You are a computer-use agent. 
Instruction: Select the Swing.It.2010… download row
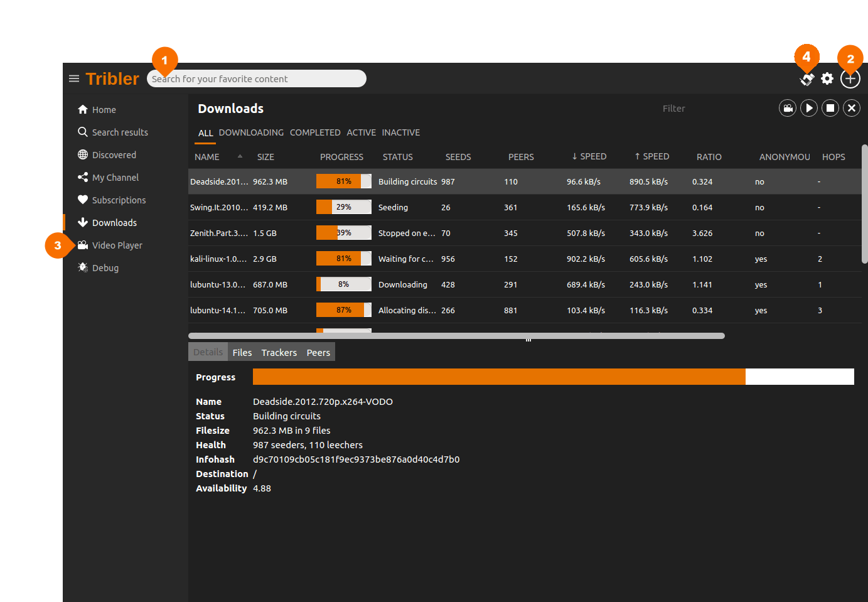pyautogui.click(x=525, y=207)
